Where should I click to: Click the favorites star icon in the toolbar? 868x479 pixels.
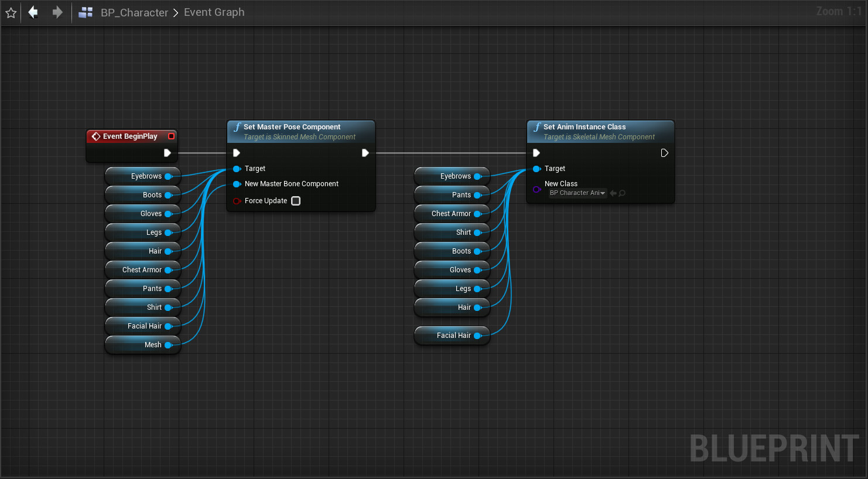(x=11, y=12)
